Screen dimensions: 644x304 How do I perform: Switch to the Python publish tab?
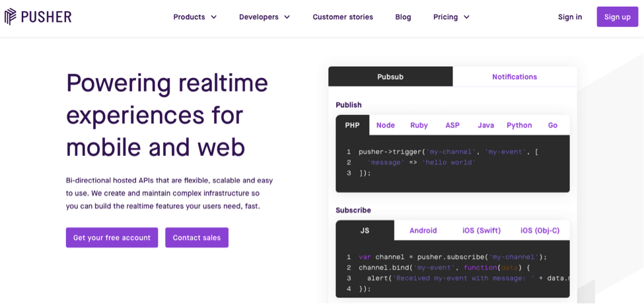point(519,126)
